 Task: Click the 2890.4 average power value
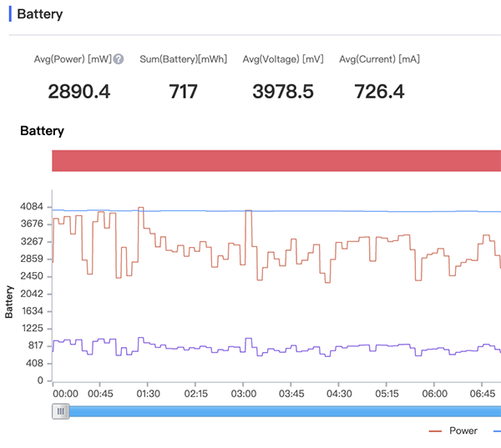[x=79, y=91]
